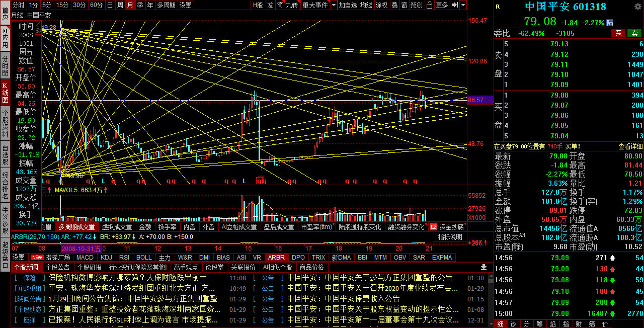Select 筹 tab at bottom right panel

539,323
